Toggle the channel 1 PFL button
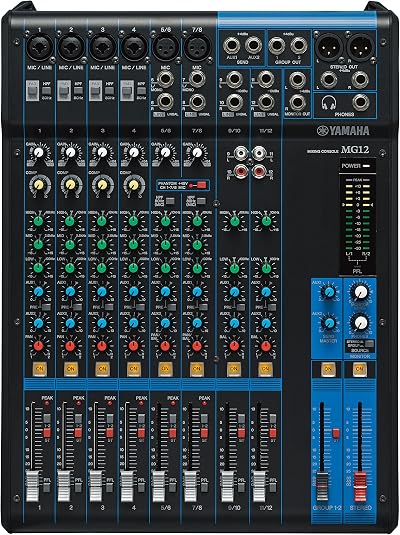The image size is (400, 535). (46, 487)
